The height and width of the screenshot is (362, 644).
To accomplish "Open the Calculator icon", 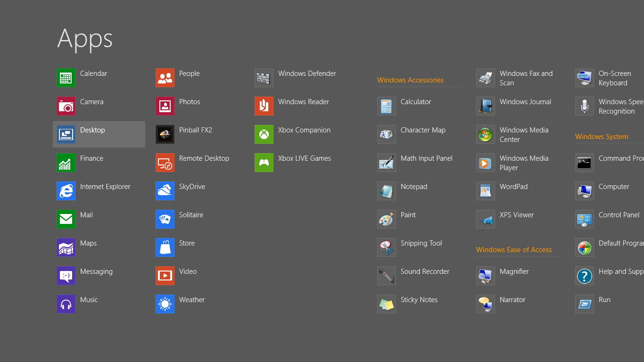I will coord(387,106).
